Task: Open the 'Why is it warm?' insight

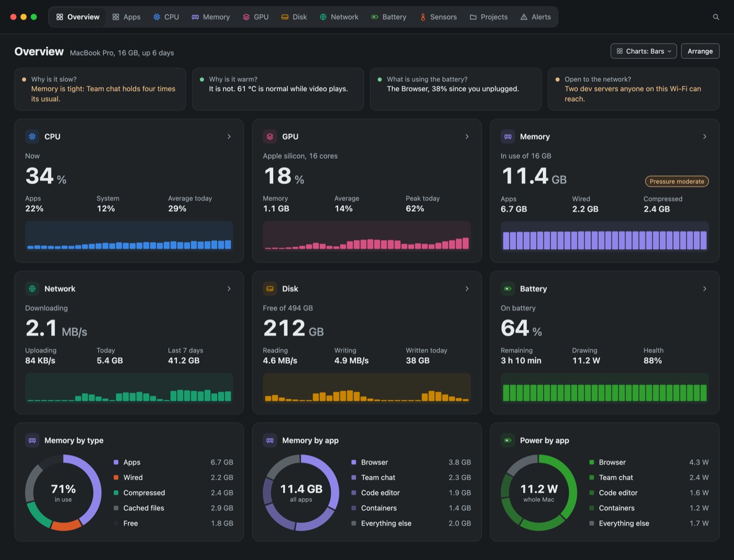Action: [x=278, y=89]
